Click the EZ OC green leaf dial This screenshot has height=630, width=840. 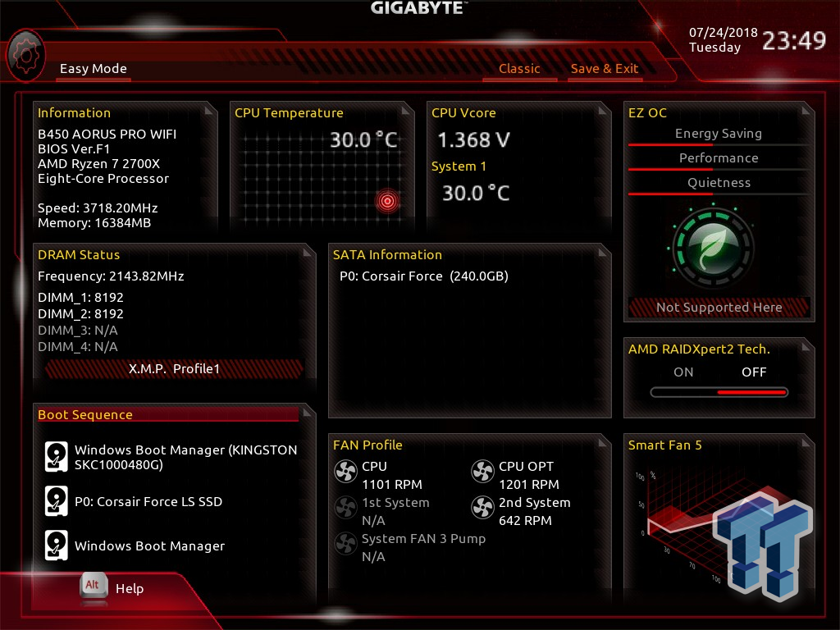coord(713,248)
